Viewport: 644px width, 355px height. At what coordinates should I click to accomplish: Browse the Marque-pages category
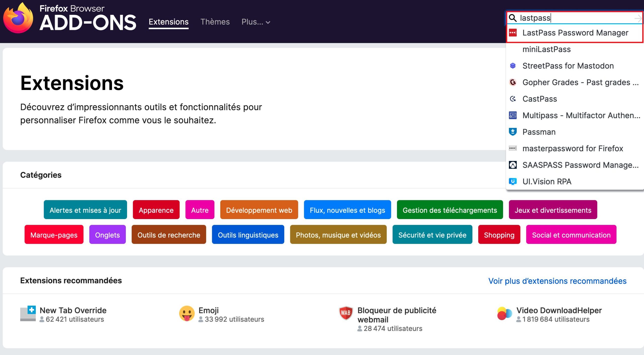pyautogui.click(x=54, y=235)
